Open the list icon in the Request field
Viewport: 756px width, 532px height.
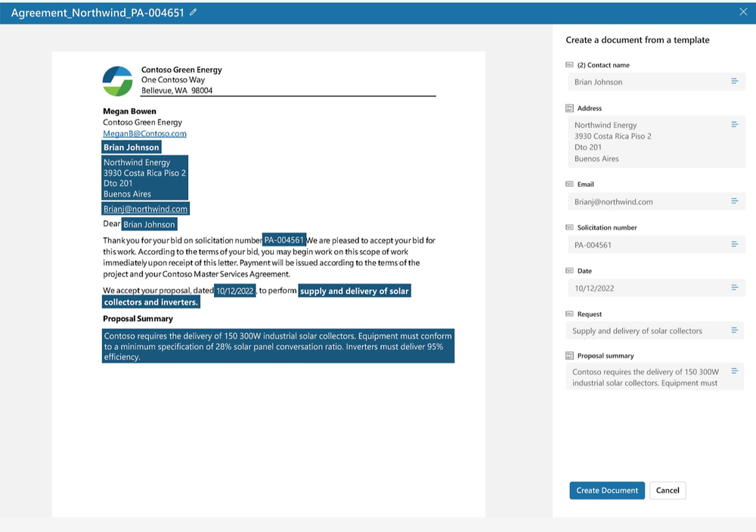734,330
